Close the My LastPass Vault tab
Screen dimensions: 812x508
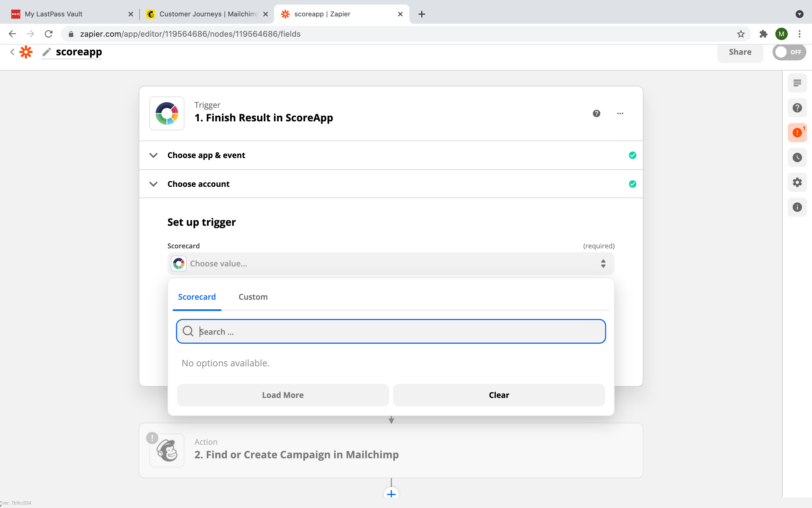131,14
